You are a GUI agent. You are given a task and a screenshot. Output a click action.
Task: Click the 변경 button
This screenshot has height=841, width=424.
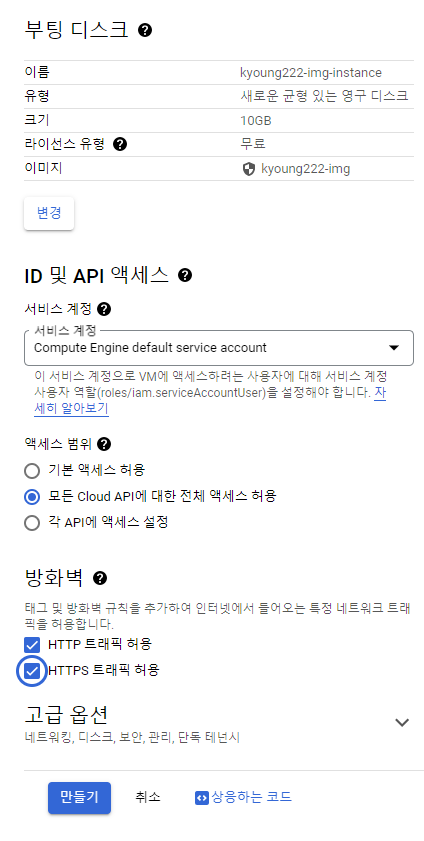[49, 213]
